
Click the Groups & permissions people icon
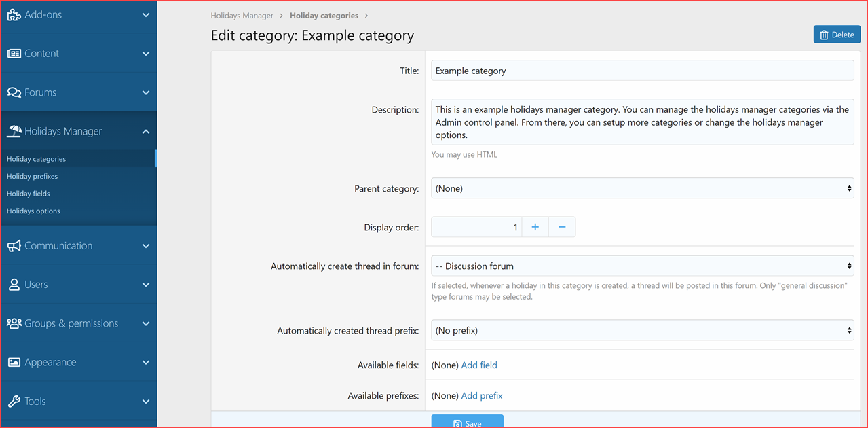tap(14, 323)
